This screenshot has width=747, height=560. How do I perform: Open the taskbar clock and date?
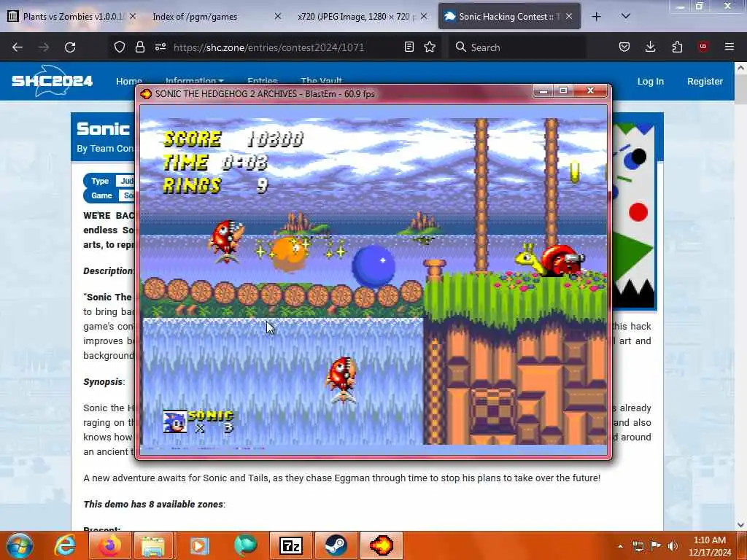710,546
